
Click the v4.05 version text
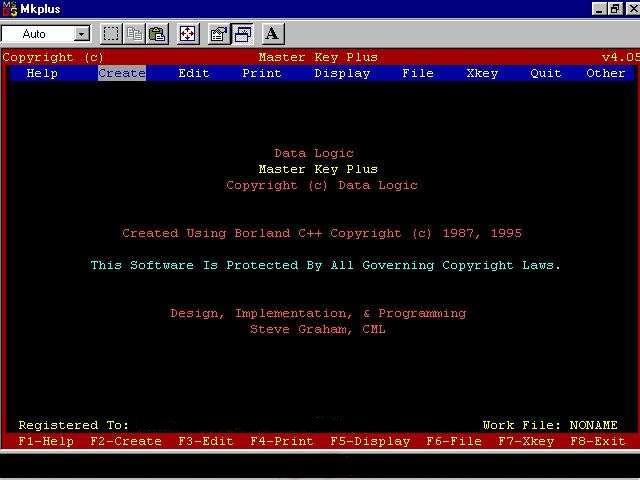[x=620, y=57]
